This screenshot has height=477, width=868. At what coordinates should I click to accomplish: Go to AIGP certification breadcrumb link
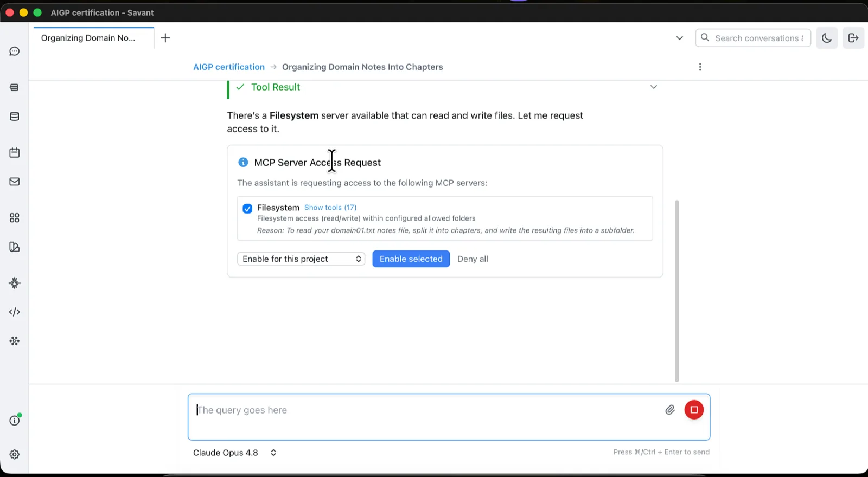(x=229, y=67)
